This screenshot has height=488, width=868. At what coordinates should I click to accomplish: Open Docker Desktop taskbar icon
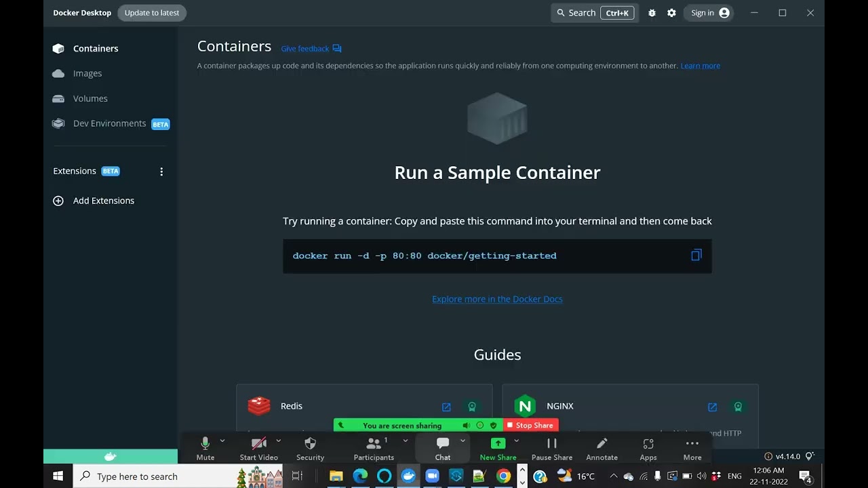click(408, 476)
